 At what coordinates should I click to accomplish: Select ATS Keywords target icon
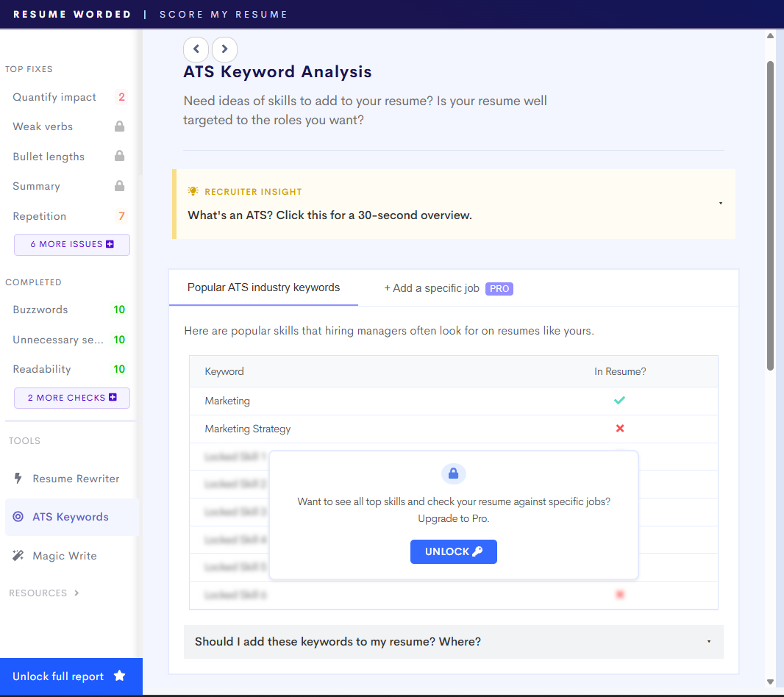pyautogui.click(x=18, y=516)
